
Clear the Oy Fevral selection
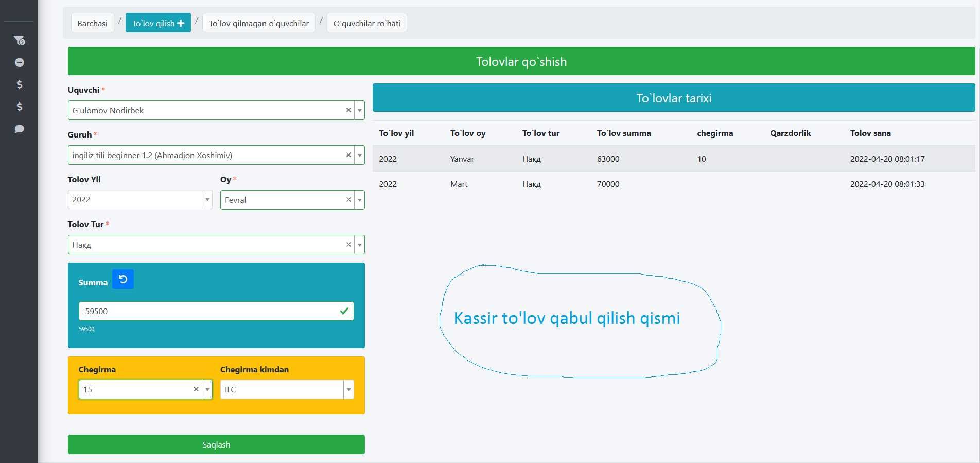click(348, 200)
